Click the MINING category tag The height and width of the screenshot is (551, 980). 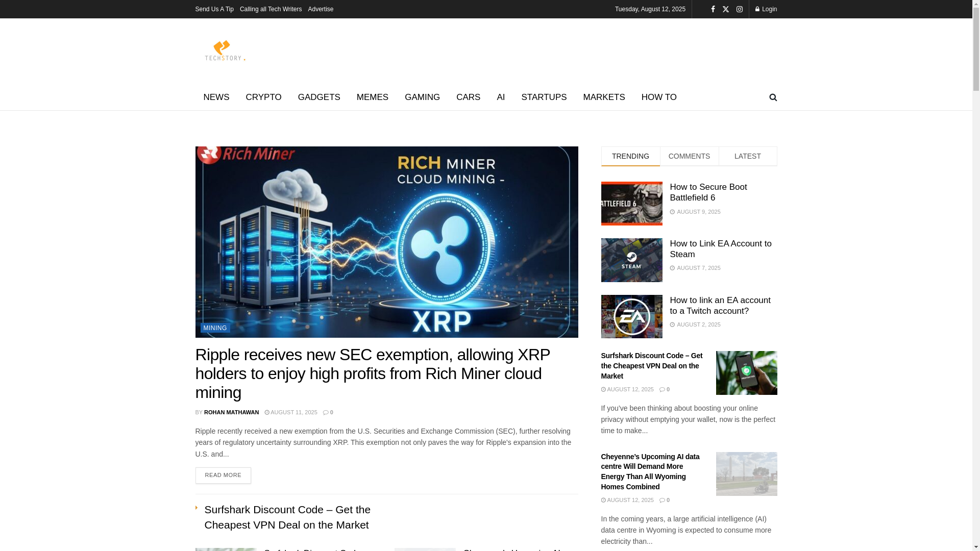click(x=215, y=328)
